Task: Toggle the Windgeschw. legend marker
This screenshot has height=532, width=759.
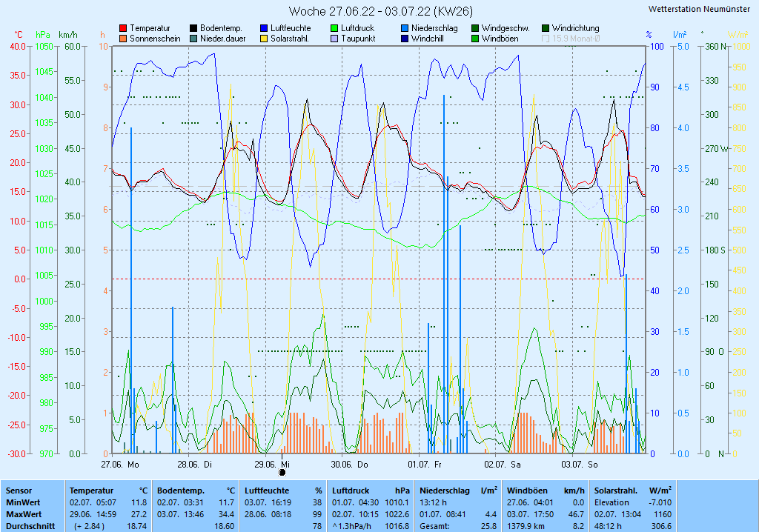Action: pyautogui.click(x=475, y=29)
